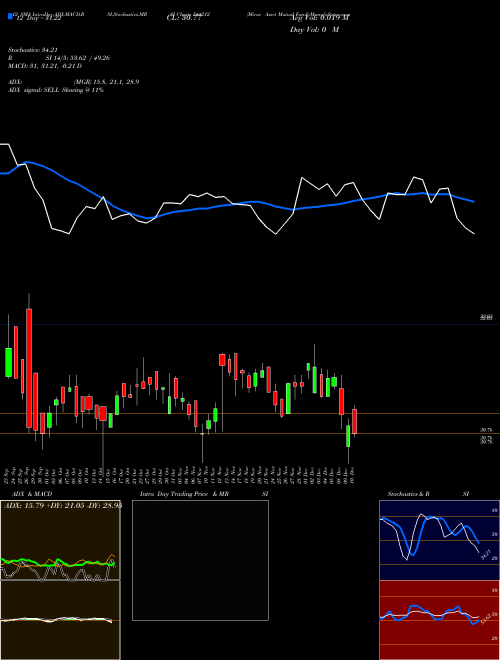This screenshot has height=660, width=500.
Task: Click the 'Stochastics: 34.21' reading
Action: click(x=32, y=50)
